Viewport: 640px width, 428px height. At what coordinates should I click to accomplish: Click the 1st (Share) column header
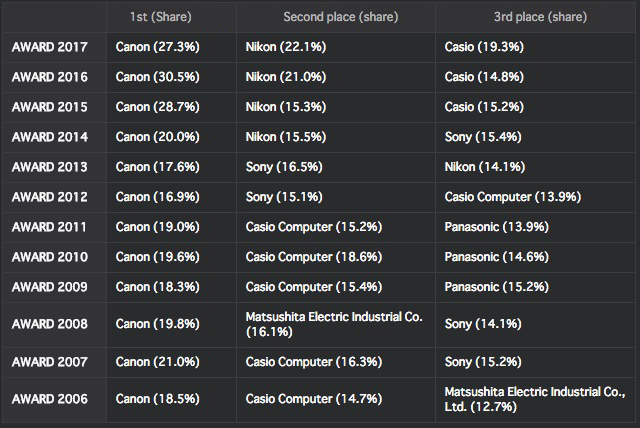click(160, 17)
